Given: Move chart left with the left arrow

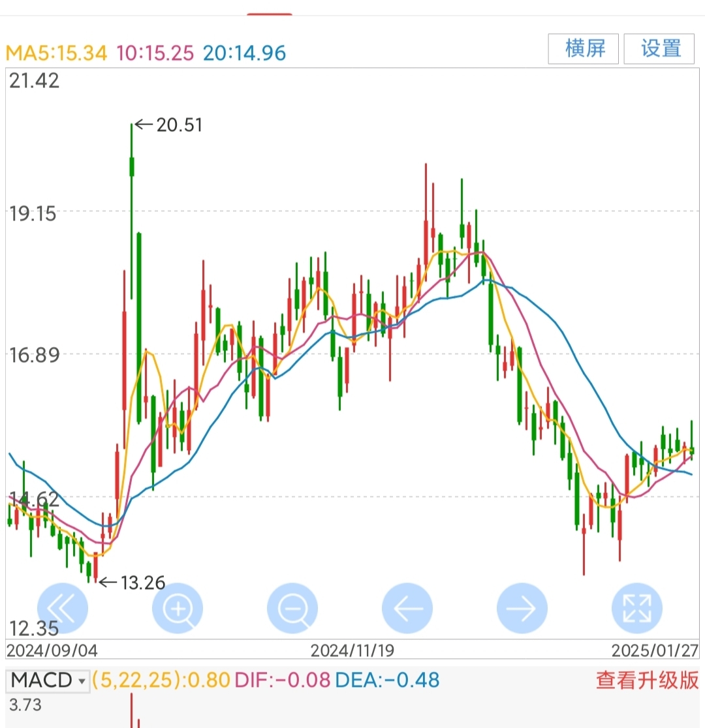Looking at the screenshot, I should click(x=407, y=608).
